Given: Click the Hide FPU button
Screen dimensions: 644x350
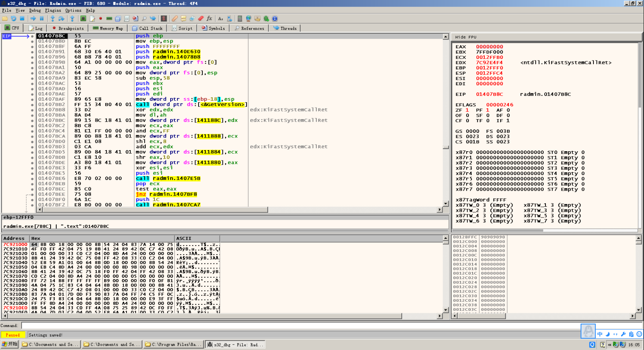Looking at the screenshot, I should (466, 37).
